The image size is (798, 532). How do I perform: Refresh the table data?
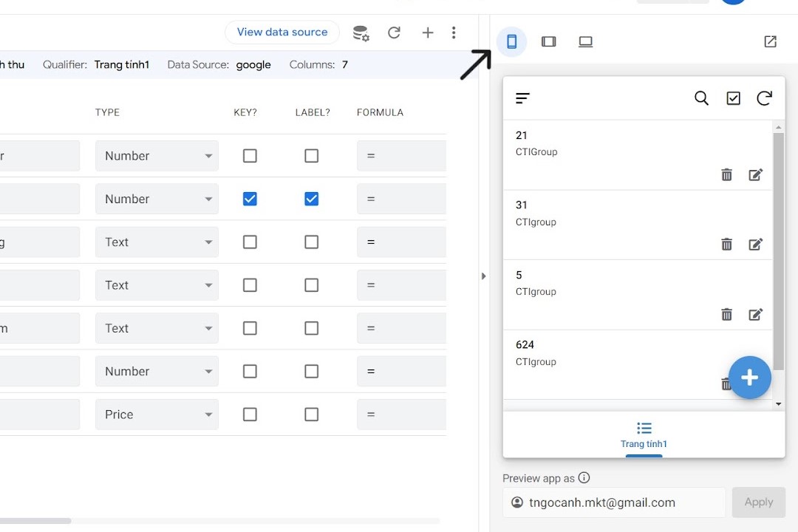[x=395, y=33]
